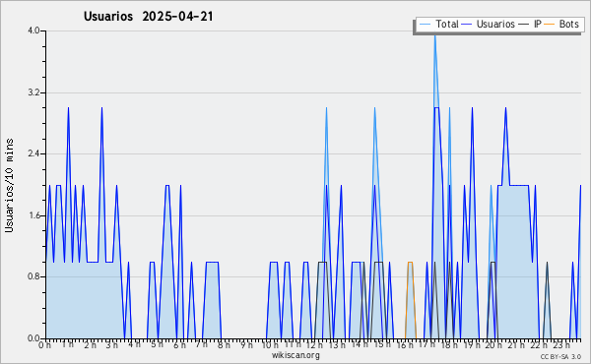Click the '23 h' x-axis label

click(x=561, y=344)
